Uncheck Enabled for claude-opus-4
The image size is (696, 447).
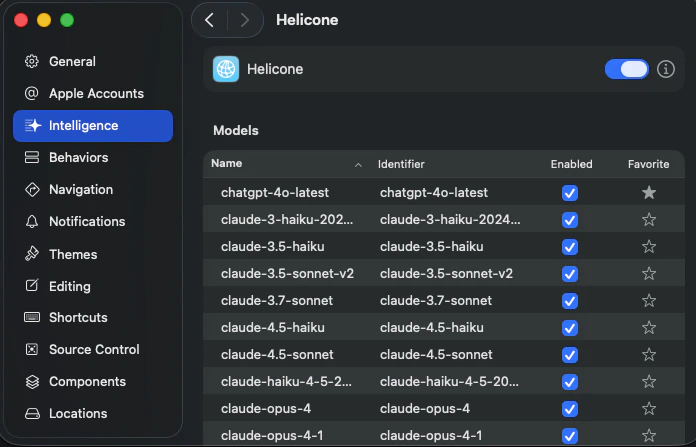569,409
